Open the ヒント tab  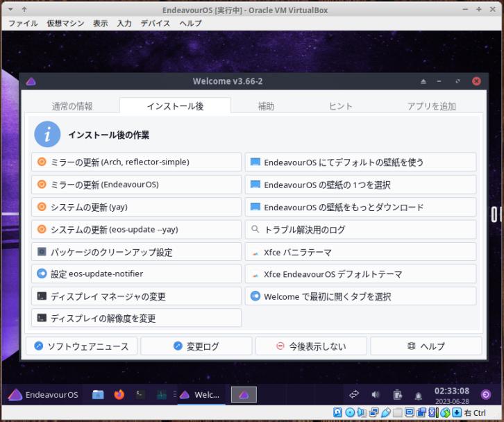[x=341, y=106]
